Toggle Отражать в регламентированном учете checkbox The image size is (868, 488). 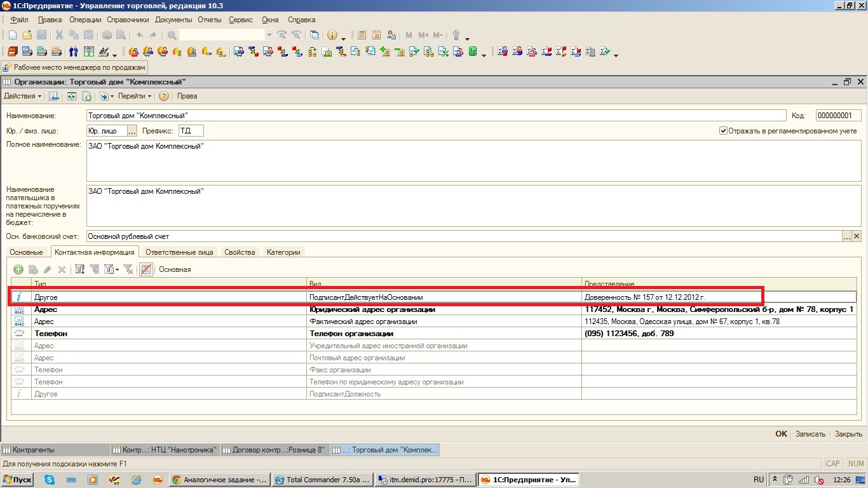(723, 131)
